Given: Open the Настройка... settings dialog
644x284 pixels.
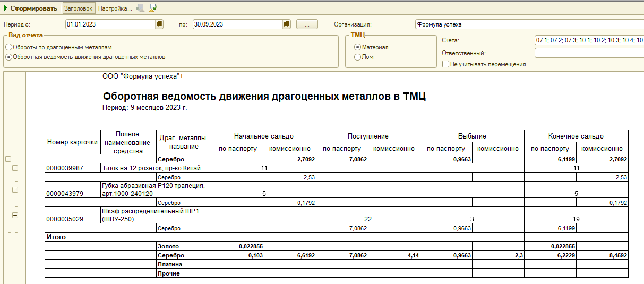Looking at the screenshot, I should point(115,8).
